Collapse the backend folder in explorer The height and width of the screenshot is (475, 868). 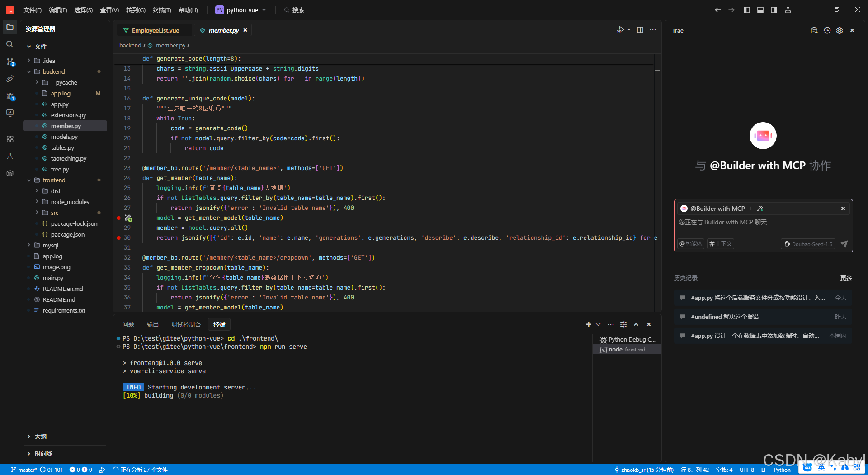[x=29, y=71]
